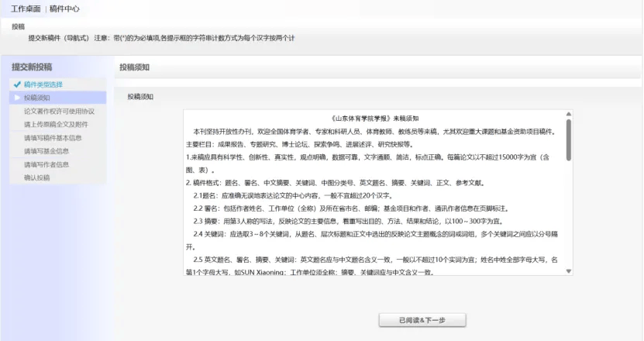Viewport: 644px width, 341px height.
Task: Click the 投稿须知 panel heading
Action: 134,67
